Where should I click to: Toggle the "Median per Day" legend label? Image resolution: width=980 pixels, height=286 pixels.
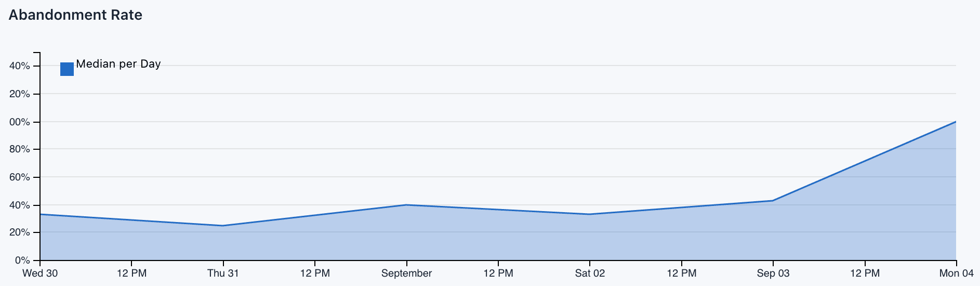tap(118, 64)
